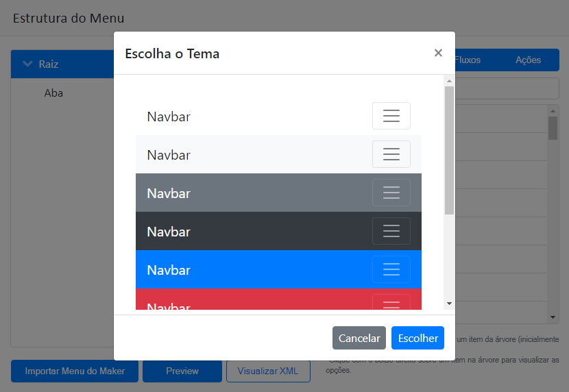Viewport: 569px width, 392px height.
Task: Open the Ações tab
Action: click(x=528, y=60)
